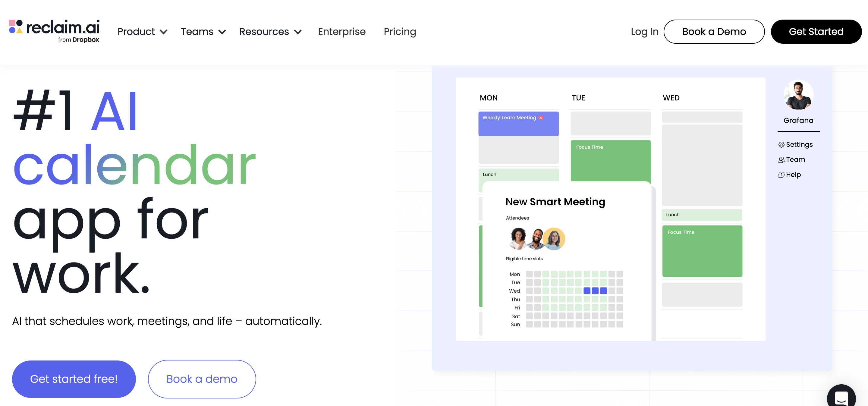Screen dimensions: 868x406
Task: Remove the Weekly Team Meeting event
Action: 540,117
